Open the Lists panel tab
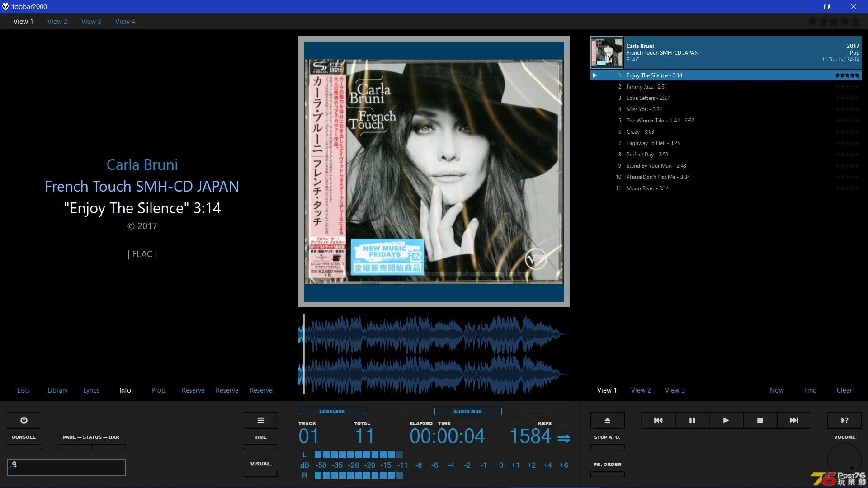This screenshot has width=868, height=488. (24, 390)
